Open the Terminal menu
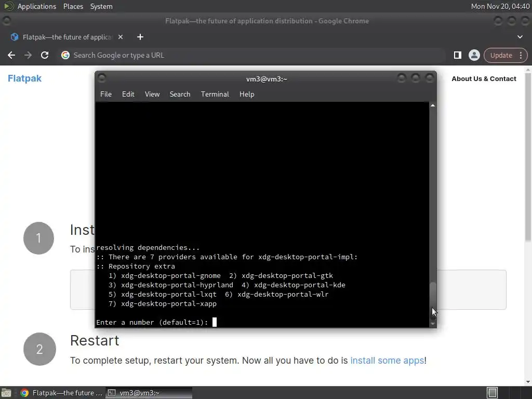This screenshot has height=399, width=532. click(215, 95)
